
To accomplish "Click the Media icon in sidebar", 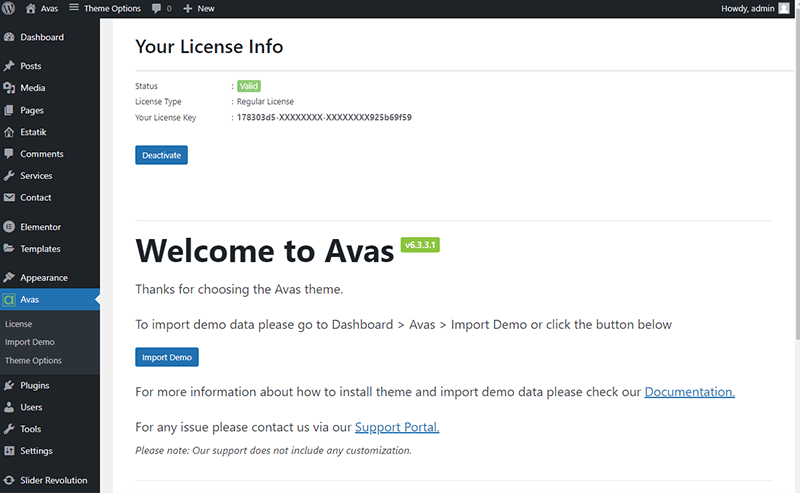I will coord(9,88).
